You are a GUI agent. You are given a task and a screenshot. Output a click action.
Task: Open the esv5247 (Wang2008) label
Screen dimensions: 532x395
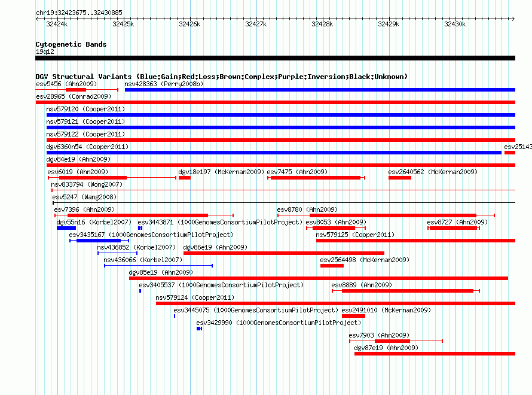pyautogui.click(x=84, y=197)
